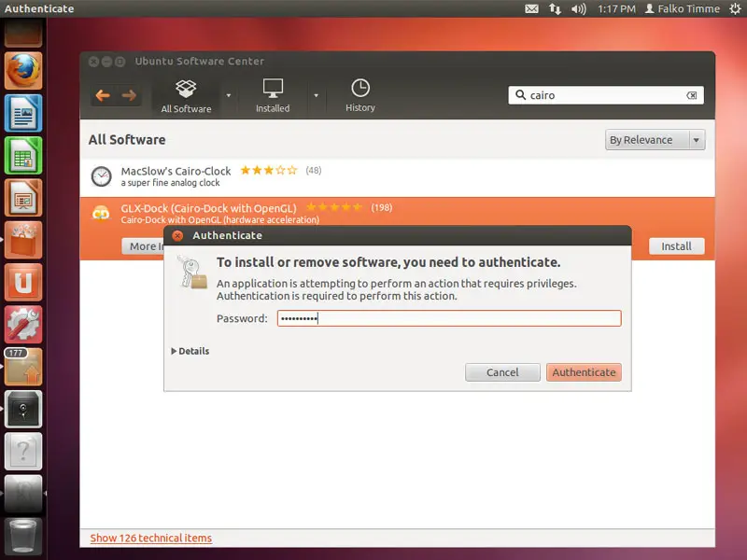Open the History view
This screenshot has width=747, height=560.
tap(360, 96)
